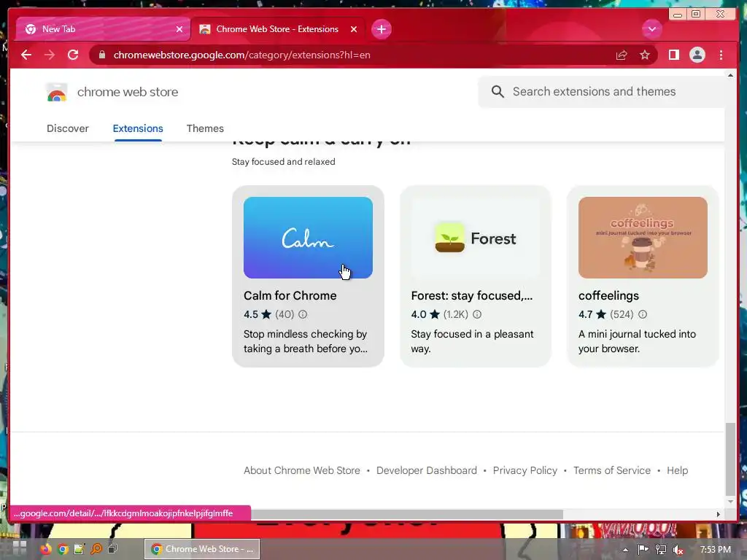The height and width of the screenshot is (560, 747).
Task: Click the forward navigation arrow
Action: [50, 55]
